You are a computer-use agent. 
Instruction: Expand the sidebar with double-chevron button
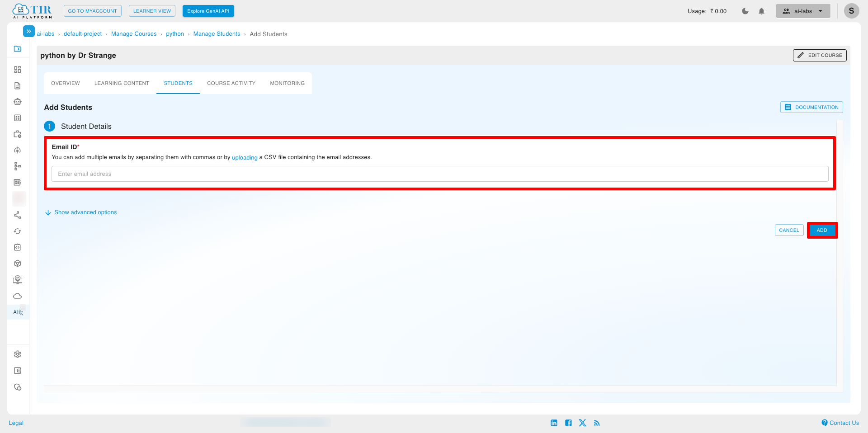point(28,31)
